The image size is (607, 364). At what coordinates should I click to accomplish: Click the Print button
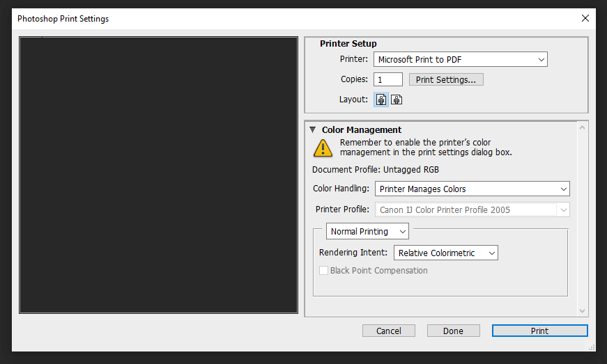[x=539, y=331]
